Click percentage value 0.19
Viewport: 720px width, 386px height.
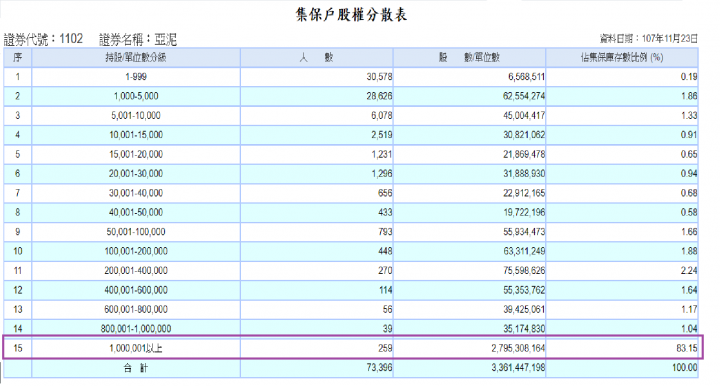coord(689,77)
